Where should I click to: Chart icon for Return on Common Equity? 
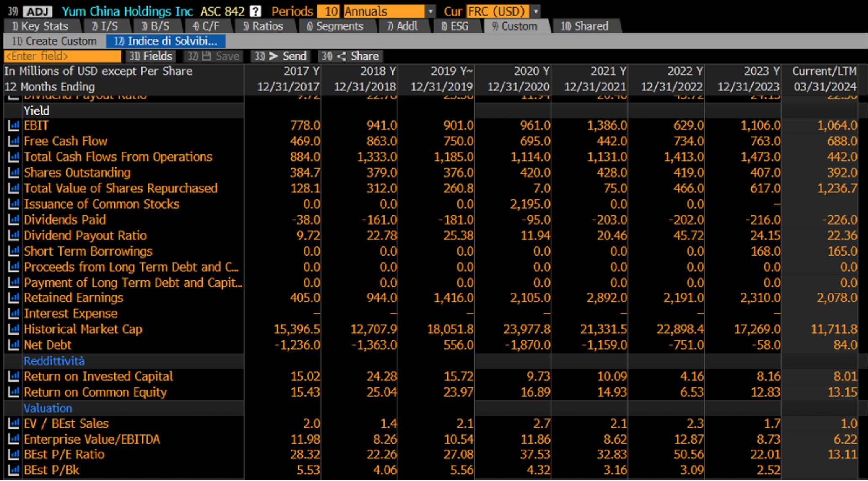(x=13, y=392)
